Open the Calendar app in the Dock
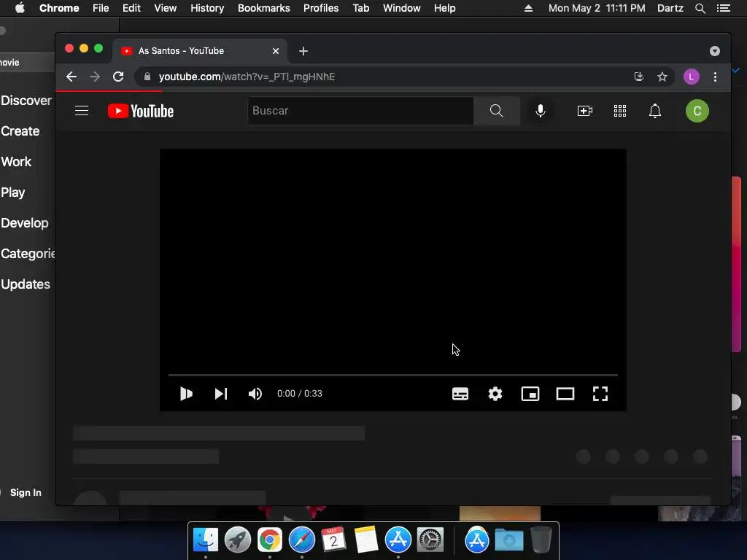The image size is (747, 560). click(x=333, y=540)
